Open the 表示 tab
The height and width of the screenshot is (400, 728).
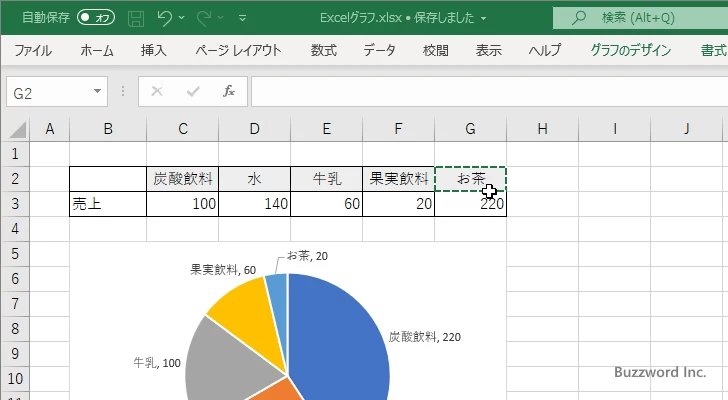[488, 50]
